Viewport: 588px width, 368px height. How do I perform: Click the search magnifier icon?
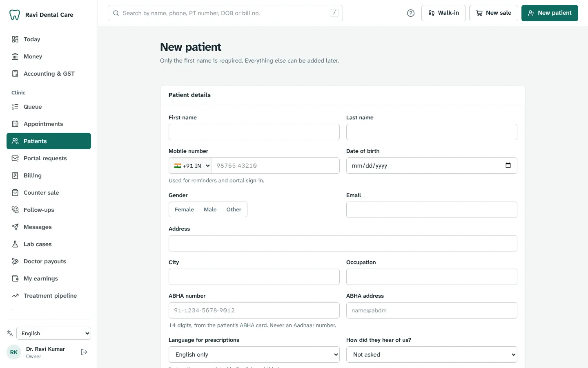point(116,13)
